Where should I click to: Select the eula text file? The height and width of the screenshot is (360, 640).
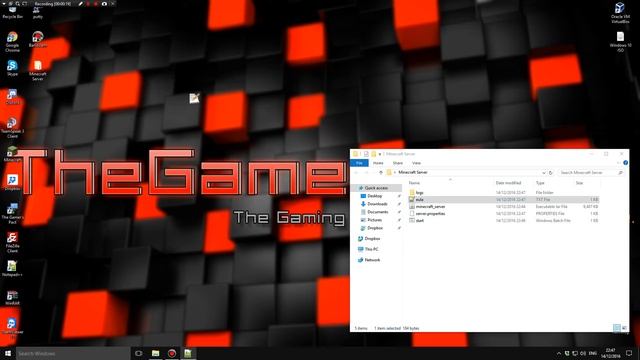click(504, 200)
